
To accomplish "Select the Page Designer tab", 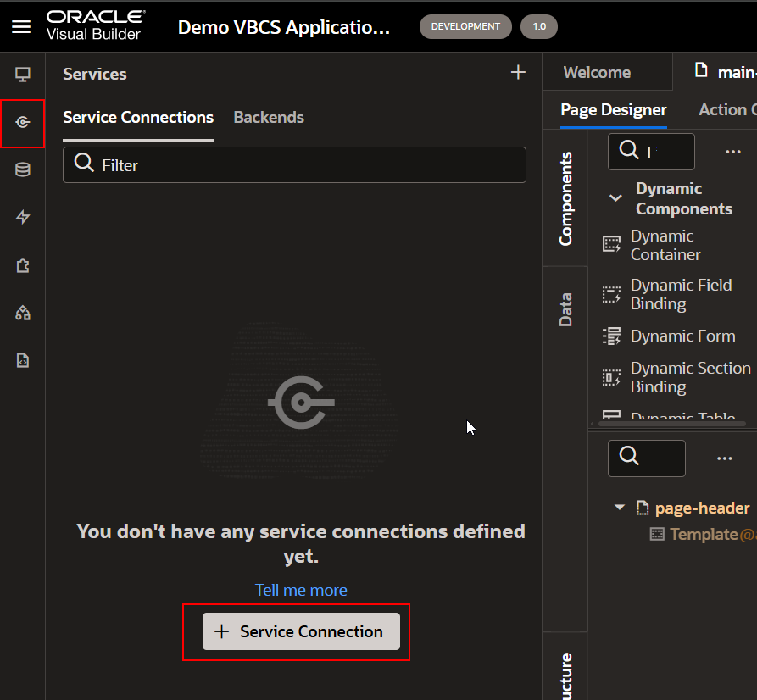I will coord(614,110).
